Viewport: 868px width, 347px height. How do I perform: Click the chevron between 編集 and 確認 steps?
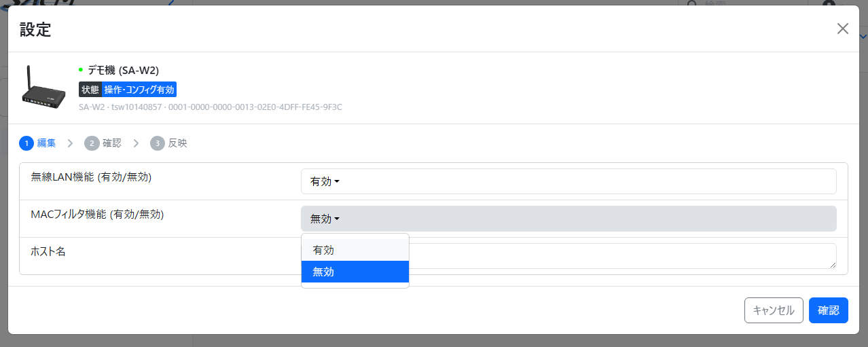71,143
